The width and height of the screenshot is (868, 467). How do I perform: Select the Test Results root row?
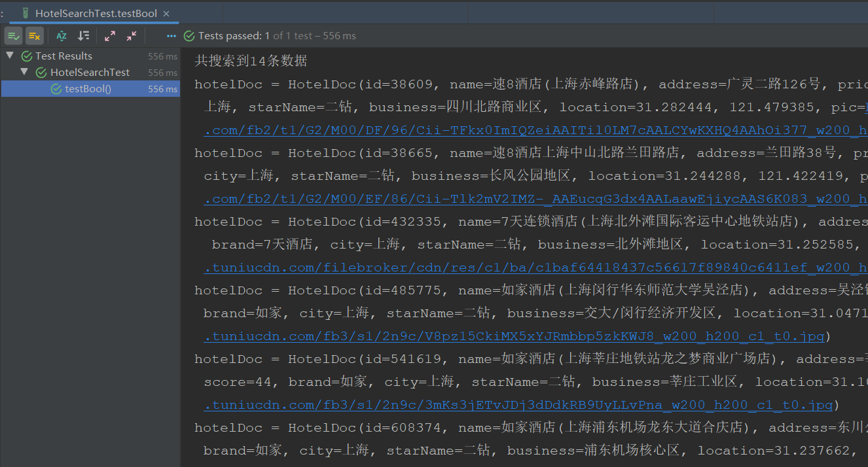coord(90,56)
